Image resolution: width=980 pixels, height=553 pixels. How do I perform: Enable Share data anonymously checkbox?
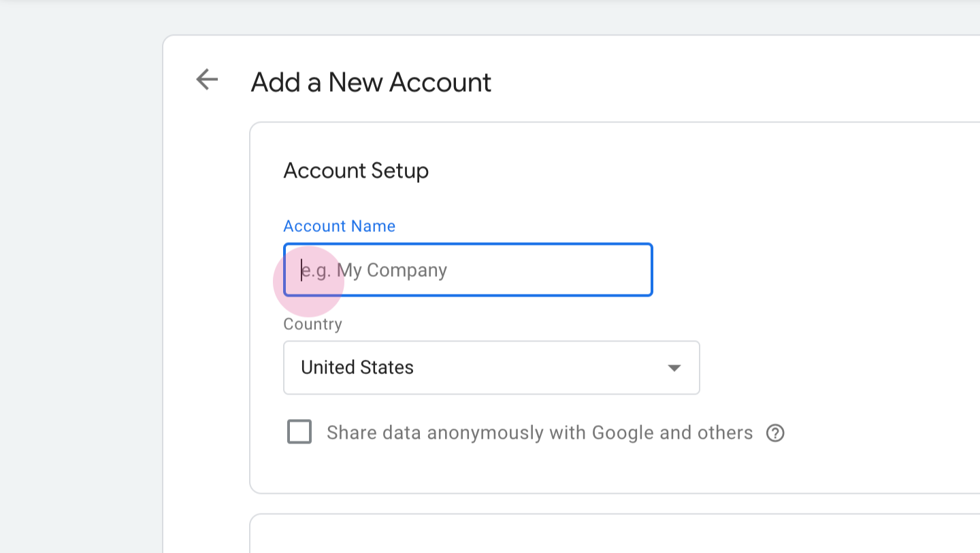(x=299, y=433)
